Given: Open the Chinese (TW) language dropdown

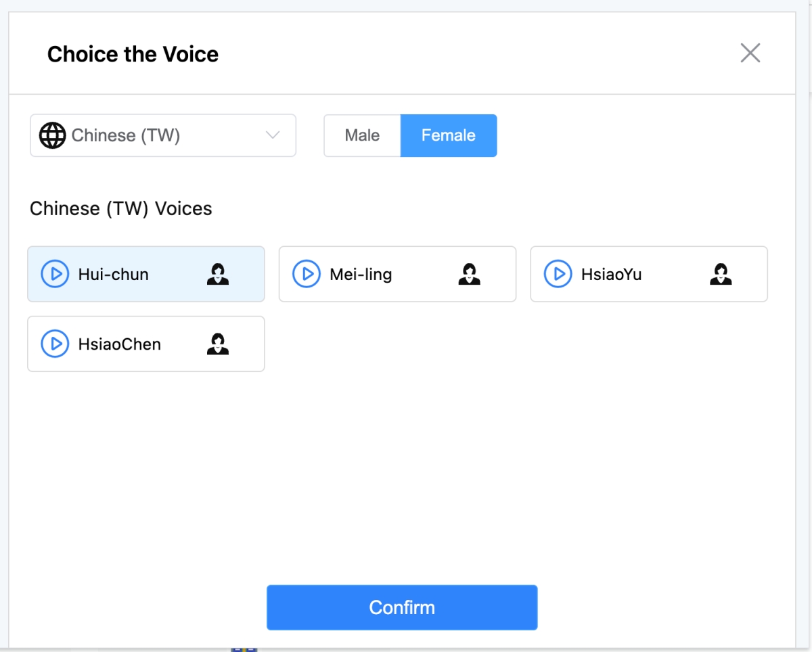Looking at the screenshot, I should [x=163, y=135].
